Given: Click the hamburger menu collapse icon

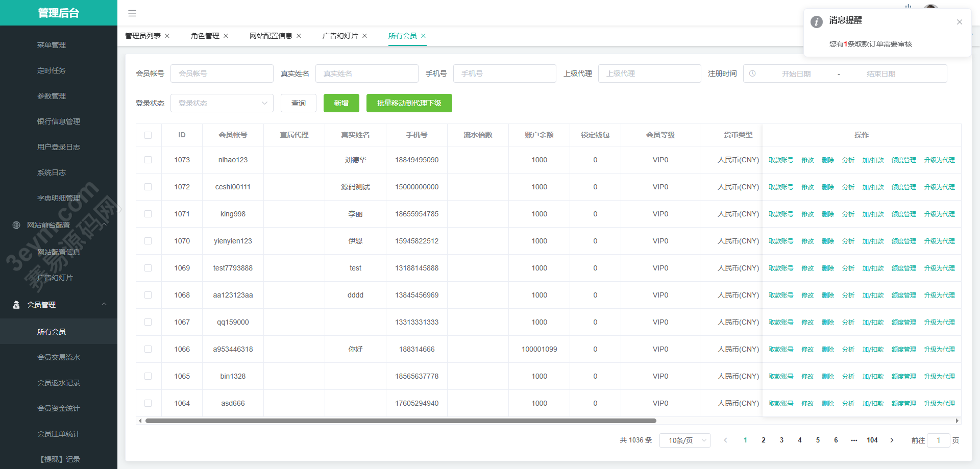Looking at the screenshot, I should pyautogui.click(x=132, y=13).
